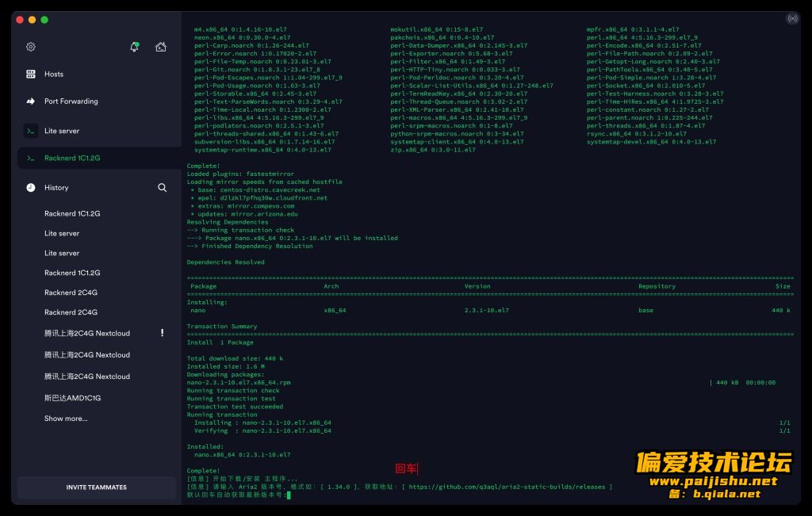Viewport: 812px width, 516px height.
Task: Click the "Loaded plugins: fastestmirror" line
Action: tap(240, 174)
